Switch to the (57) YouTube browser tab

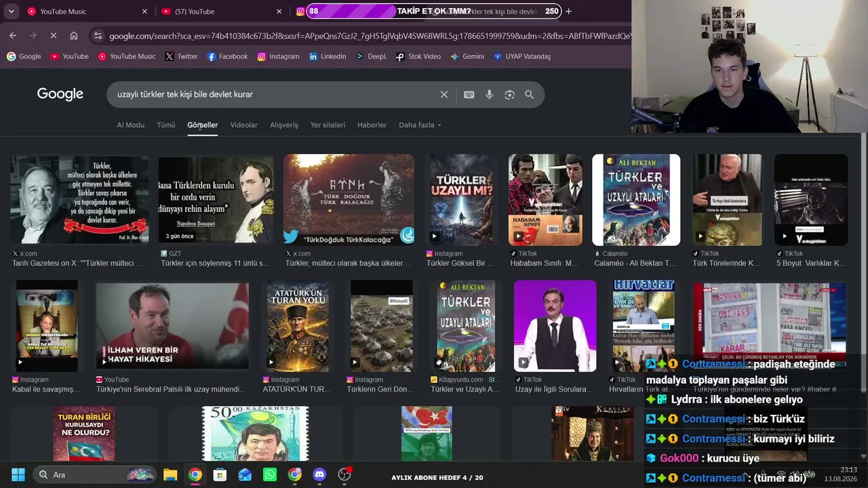click(221, 12)
